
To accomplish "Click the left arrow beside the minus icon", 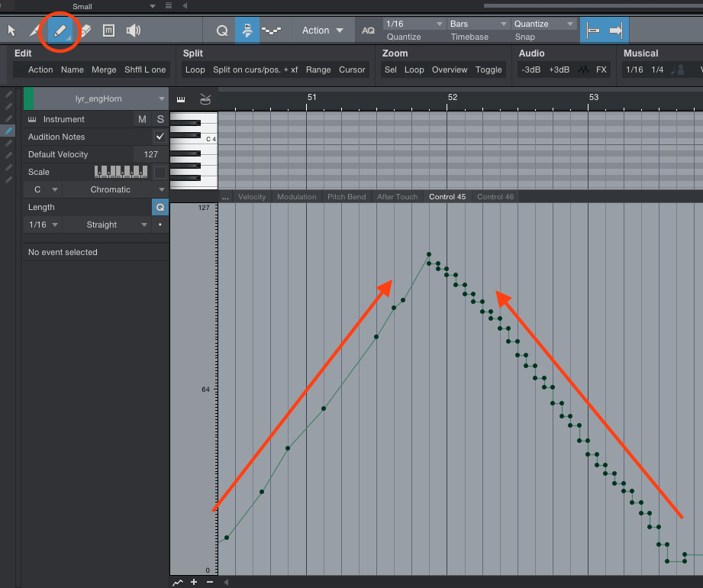I will [226, 582].
